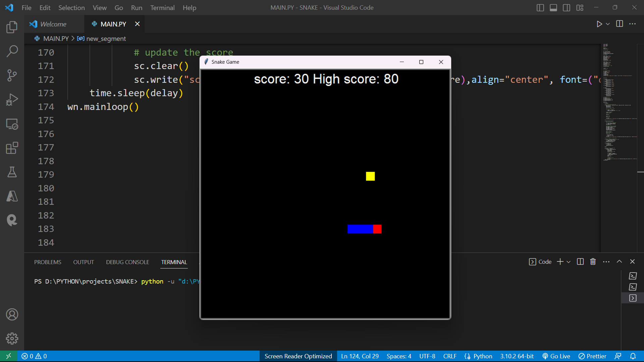Split the editor to the right

click(x=620, y=24)
